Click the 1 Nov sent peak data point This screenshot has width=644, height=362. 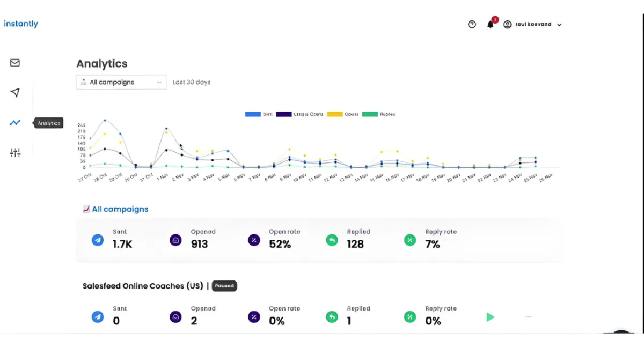pos(166,128)
